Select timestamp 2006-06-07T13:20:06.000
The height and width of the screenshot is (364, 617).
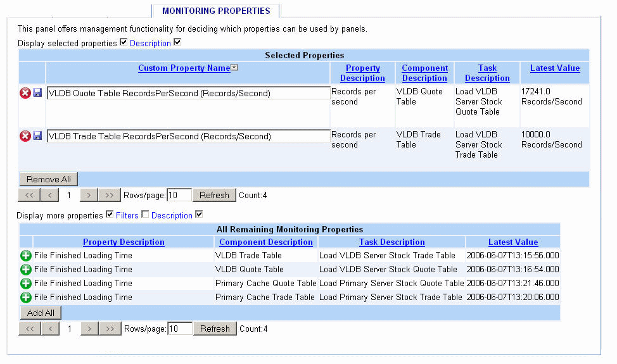[x=512, y=297]
